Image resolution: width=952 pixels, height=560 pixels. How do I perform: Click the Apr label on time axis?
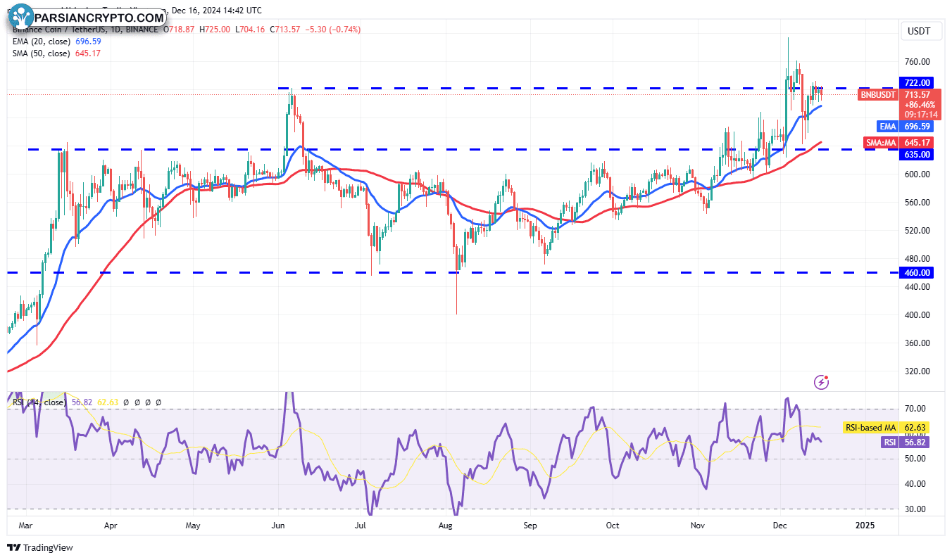110,526
